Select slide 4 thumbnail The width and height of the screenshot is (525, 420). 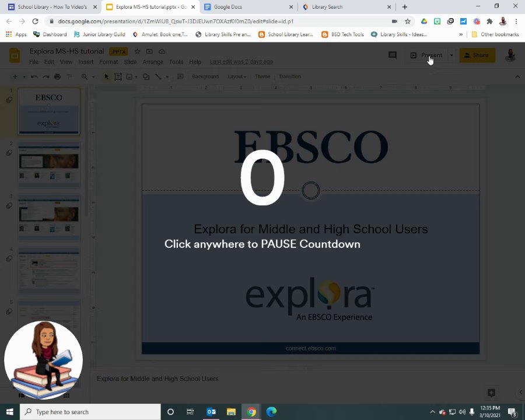coord(49,271)
